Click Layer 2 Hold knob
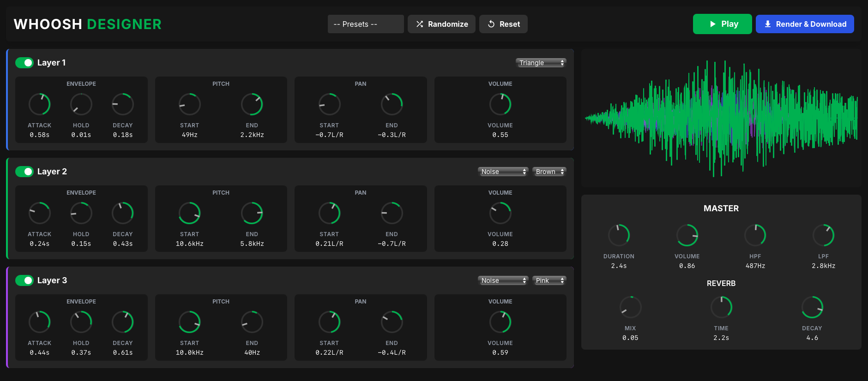868x381 pixels. point(81,213)
